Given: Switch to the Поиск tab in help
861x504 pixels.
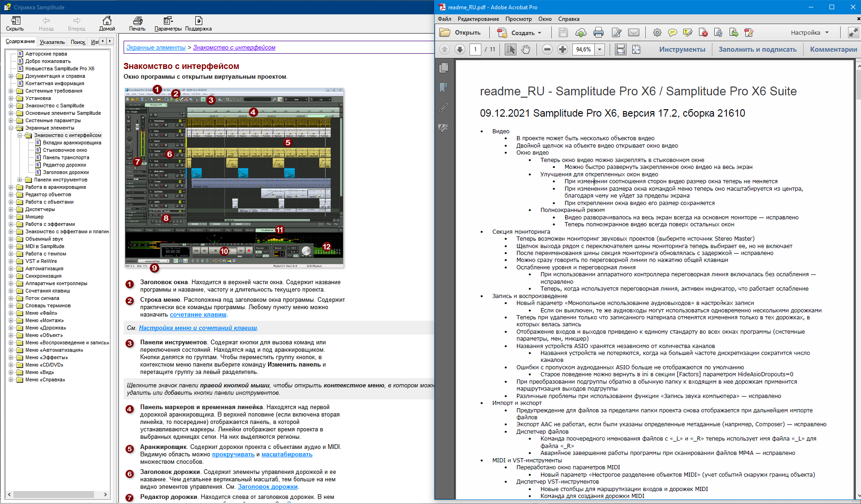Looking at the screenshot, I should pyautogui.click(x=78, y=42).
